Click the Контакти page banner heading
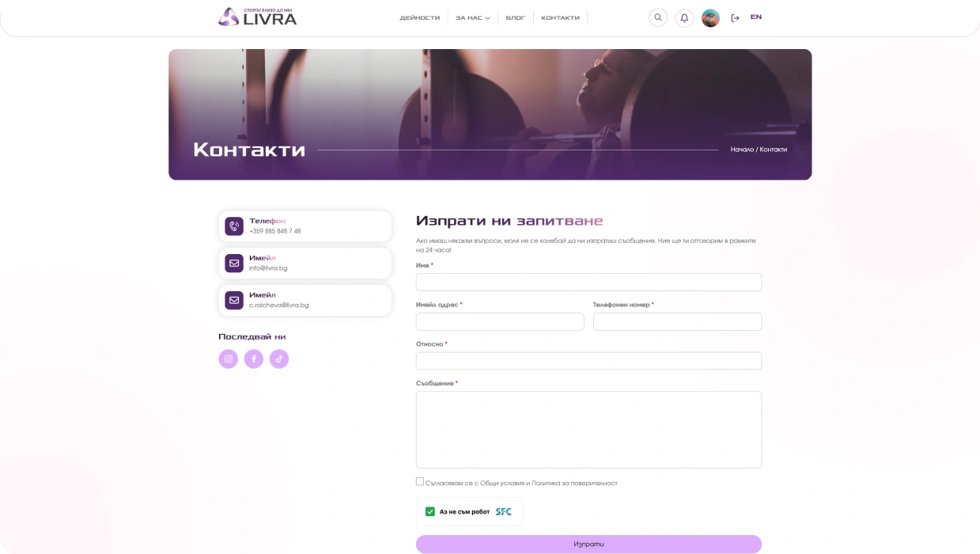This screenshot has height=554, width=980. [x=249, y=150]
